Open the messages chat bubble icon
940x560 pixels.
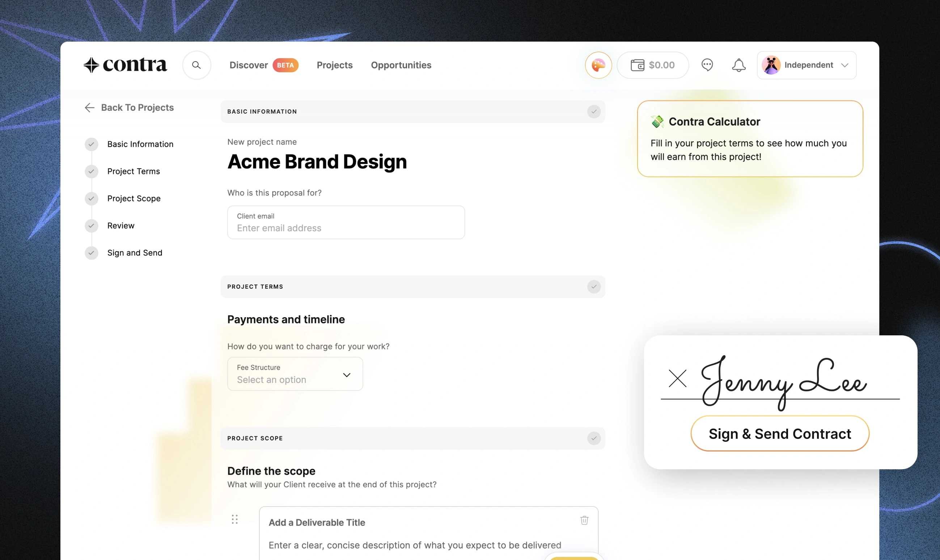coord(707,65)
